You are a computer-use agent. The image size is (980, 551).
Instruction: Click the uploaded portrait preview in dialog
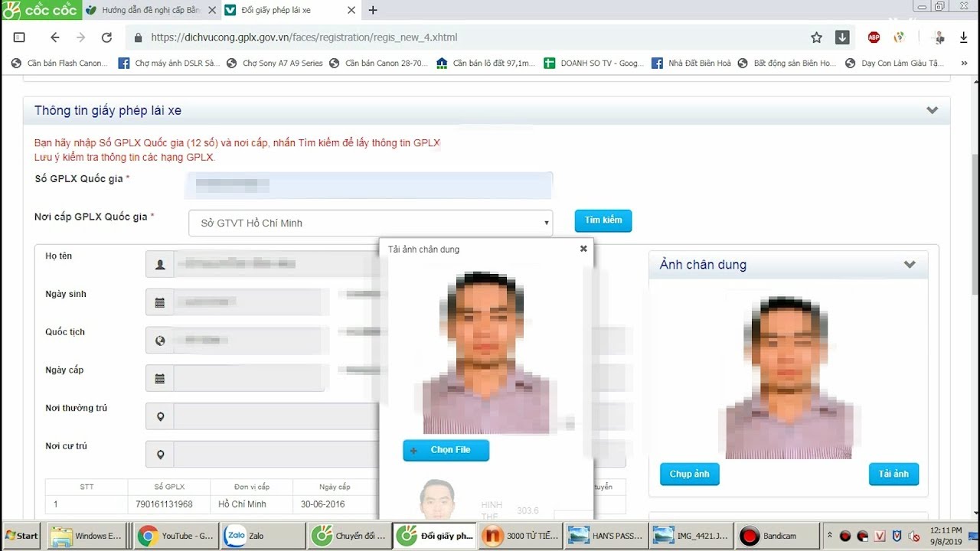(486, 352)
